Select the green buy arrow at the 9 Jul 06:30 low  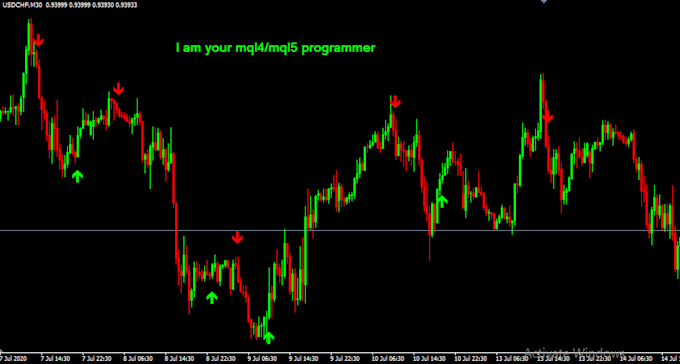[269, 338]
